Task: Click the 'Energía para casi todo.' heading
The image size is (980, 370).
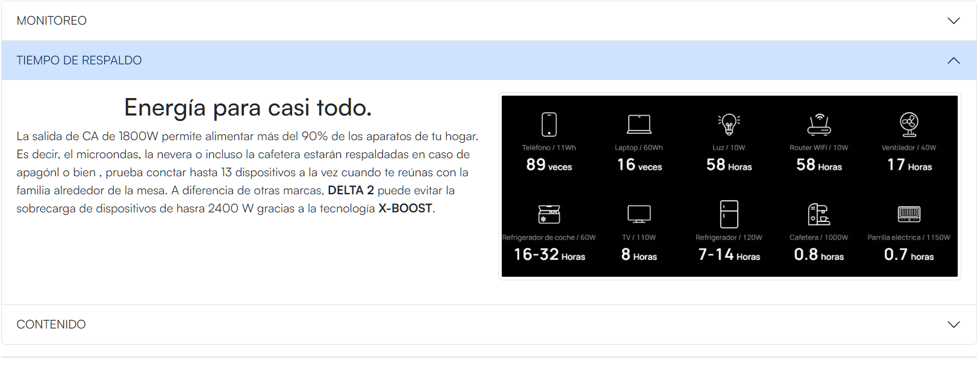Action: 248,108
